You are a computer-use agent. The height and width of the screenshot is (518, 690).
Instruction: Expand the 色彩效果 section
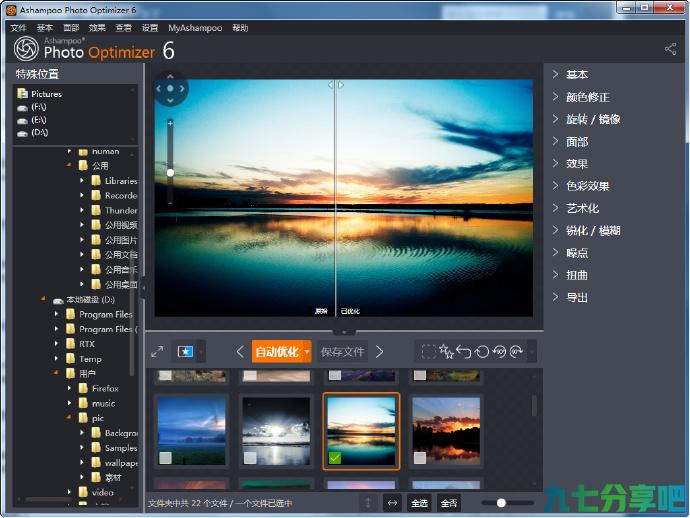click(581, 186)
